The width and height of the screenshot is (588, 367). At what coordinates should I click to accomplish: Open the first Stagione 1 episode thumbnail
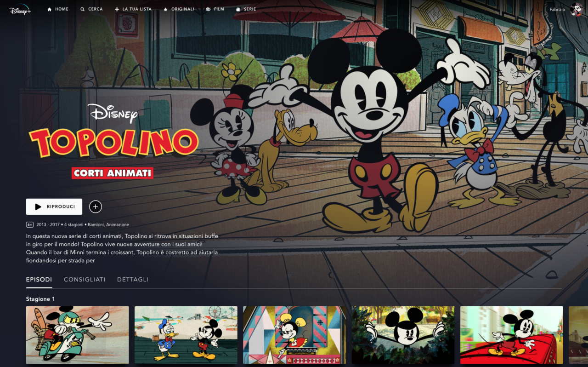[77, 335]
